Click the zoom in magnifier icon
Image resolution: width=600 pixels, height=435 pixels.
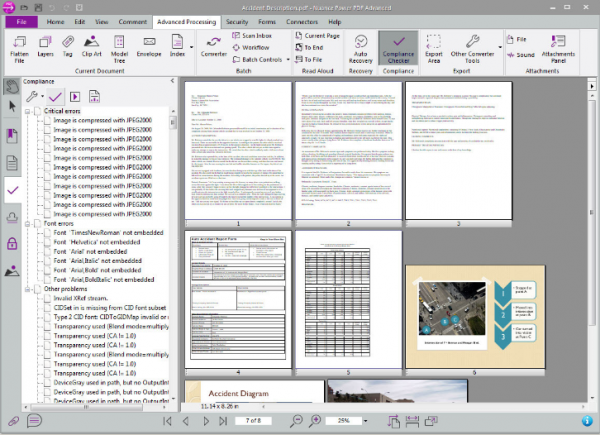click(x=316, y=421)
